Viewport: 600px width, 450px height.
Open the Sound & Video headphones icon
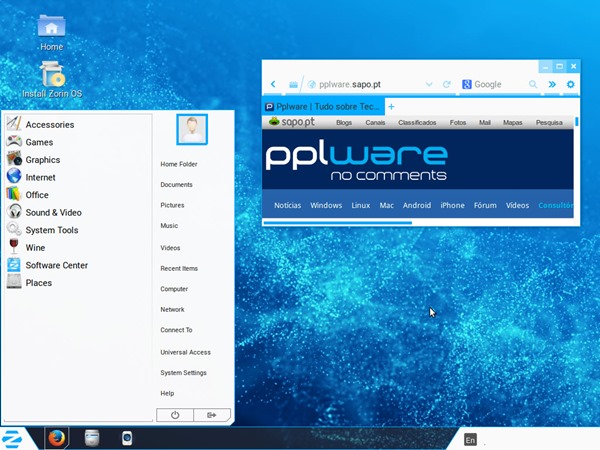tap(14, 211)
